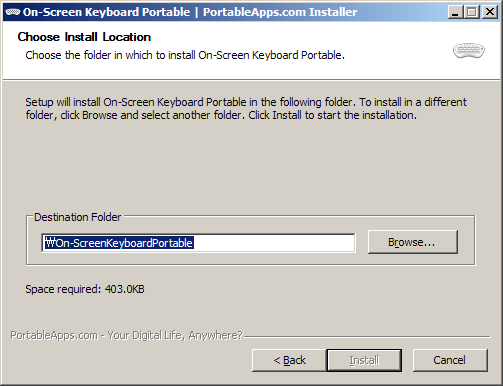Click the white keyboard logo in header

(x=469, y=51)
